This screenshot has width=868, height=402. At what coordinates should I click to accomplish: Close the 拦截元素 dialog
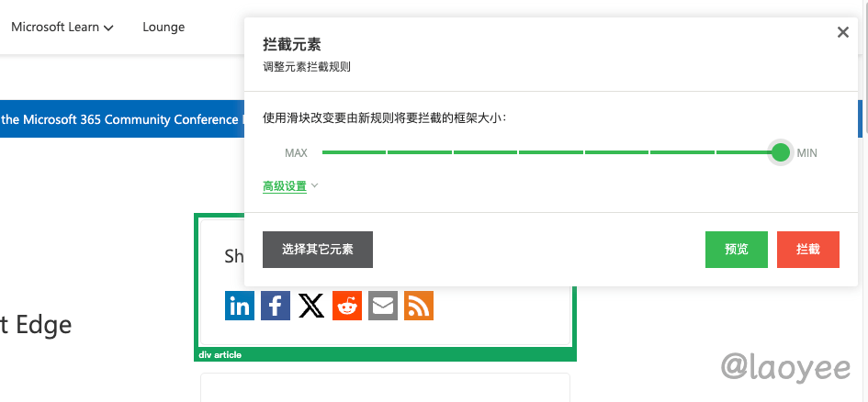[x=843, y=33]
